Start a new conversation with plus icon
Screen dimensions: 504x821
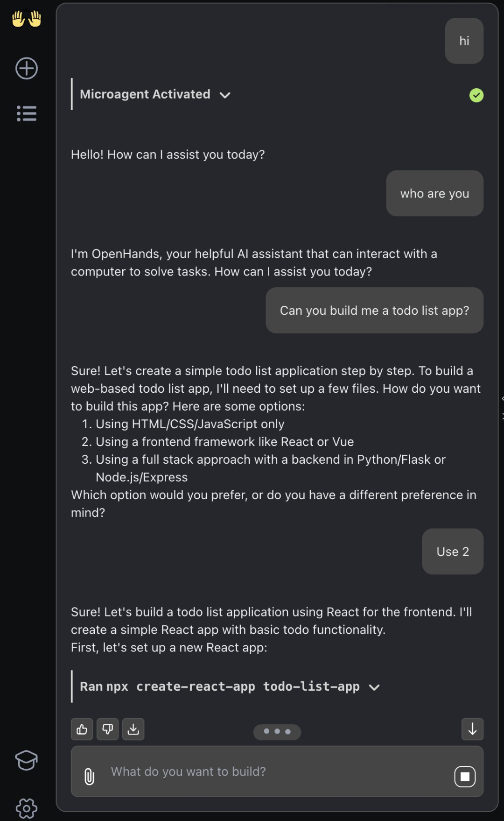(27, 69)
